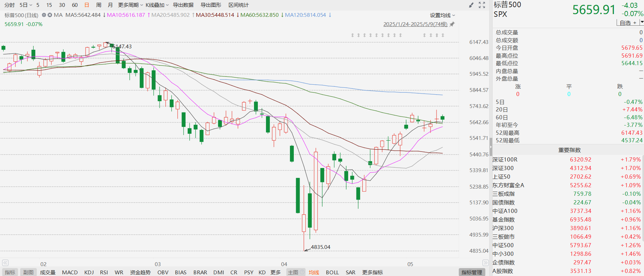This screenshot has height=276, width=644.
Task: Click the 6147.43 high price marker
Action: click(x=122, y=47)
